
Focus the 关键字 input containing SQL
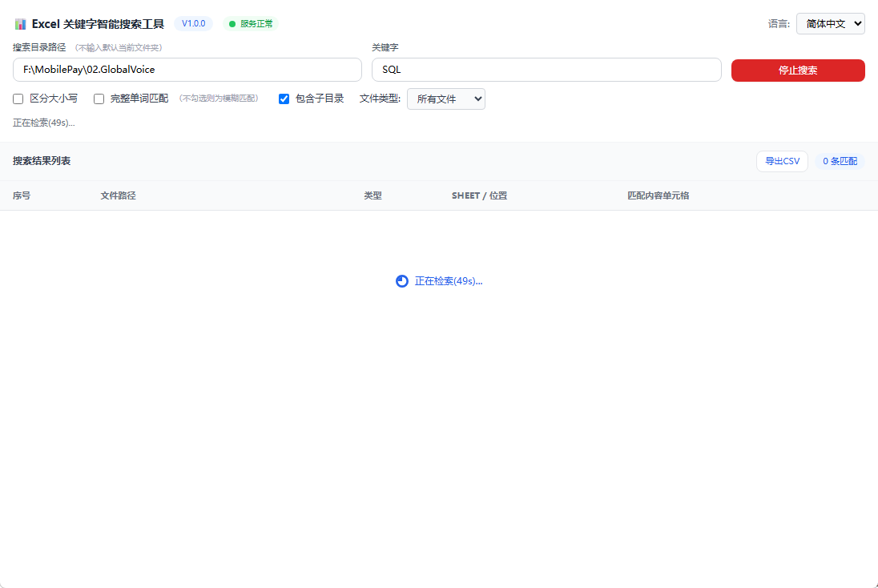[x=546, y=70]
